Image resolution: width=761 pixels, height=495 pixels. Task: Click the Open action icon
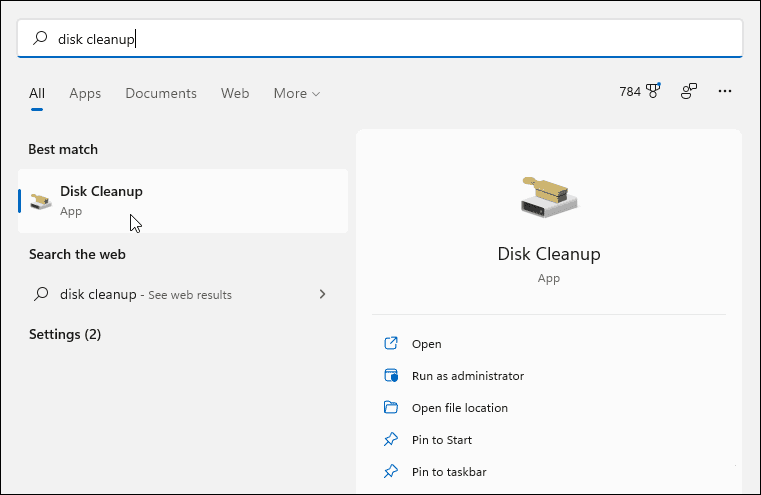(391, 344)
